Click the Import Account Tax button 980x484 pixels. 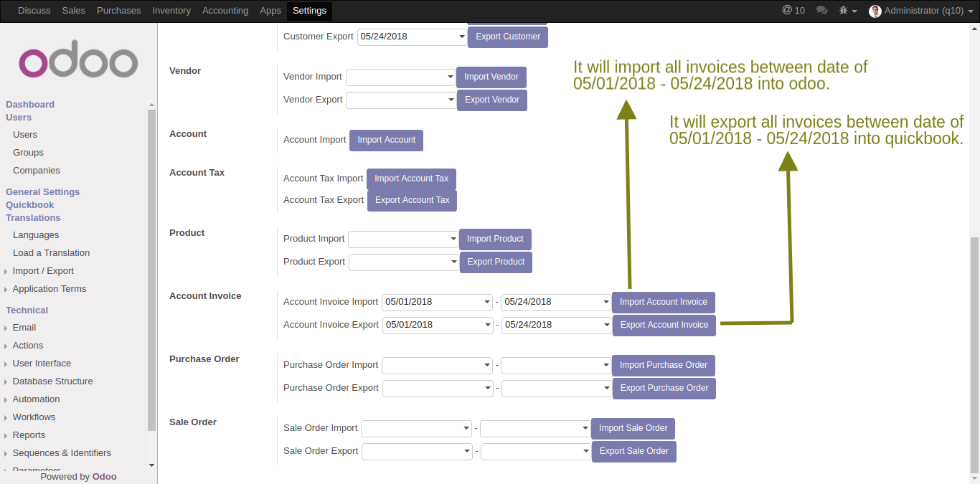(x=411, y=179)
